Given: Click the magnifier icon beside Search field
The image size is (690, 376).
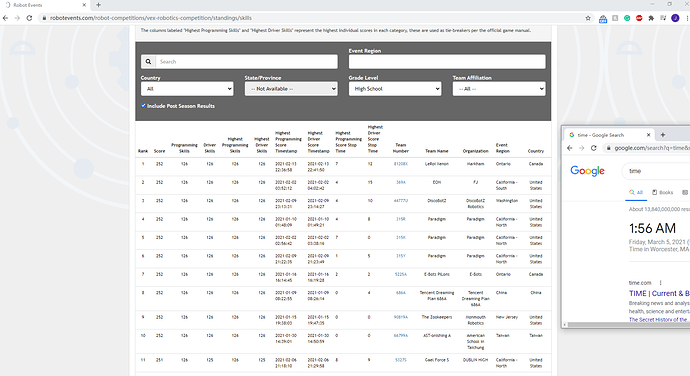Looking at the screenshot, I should pos(148,62).
